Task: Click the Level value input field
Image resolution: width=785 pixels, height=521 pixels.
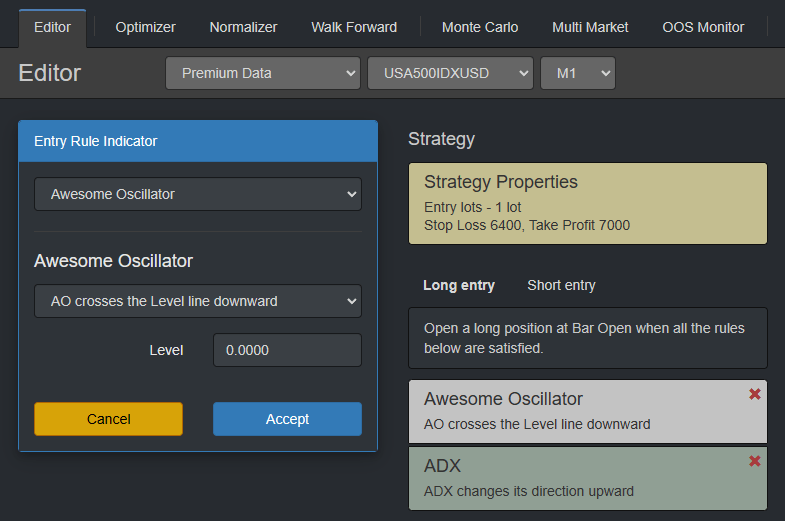Action: [x=287, y=350]
